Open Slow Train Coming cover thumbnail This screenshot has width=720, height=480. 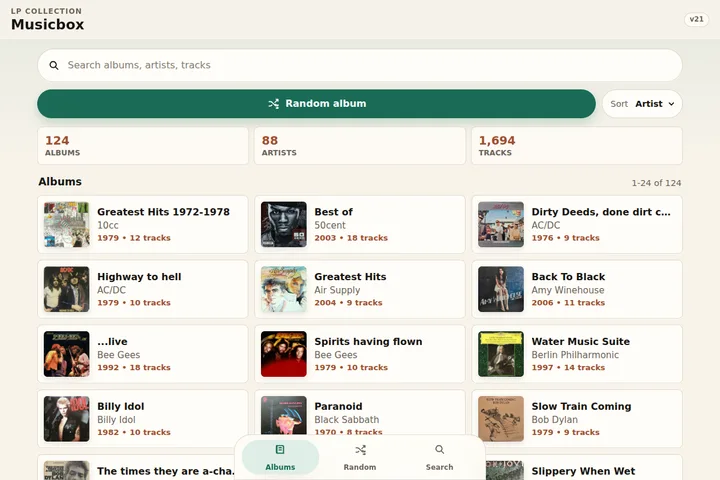tap(501, 419)
